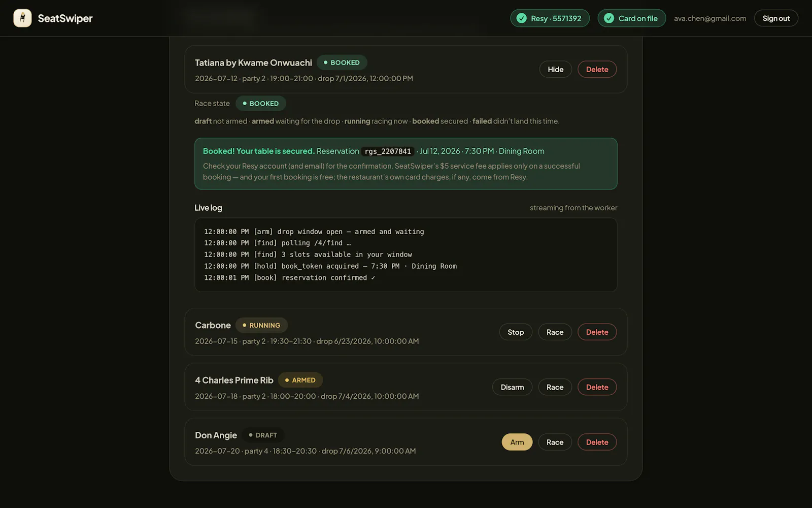Click the SeatSwiper chair logo icon

(22, 18)
